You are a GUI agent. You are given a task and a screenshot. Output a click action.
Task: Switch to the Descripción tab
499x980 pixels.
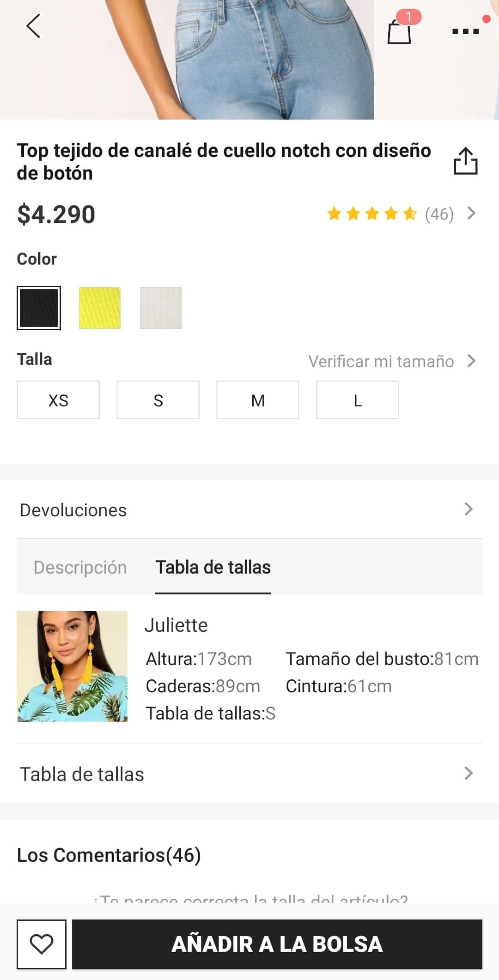tap(80, 567)
